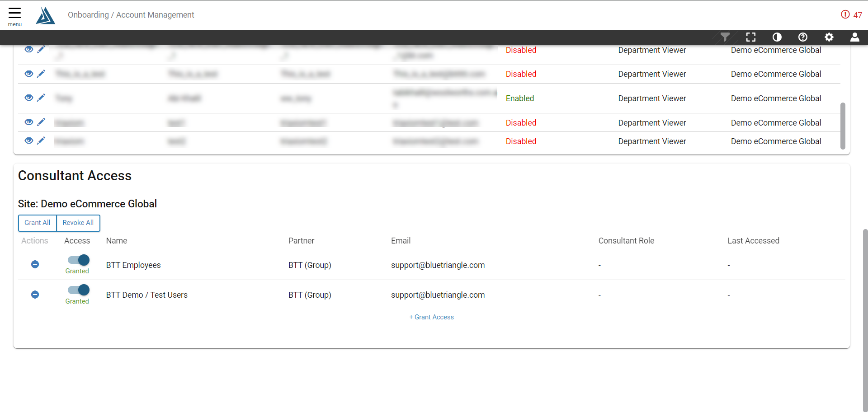Go to Onboarding / Account Management breadcrumb
868x412 pixels.
pos(131,15)
